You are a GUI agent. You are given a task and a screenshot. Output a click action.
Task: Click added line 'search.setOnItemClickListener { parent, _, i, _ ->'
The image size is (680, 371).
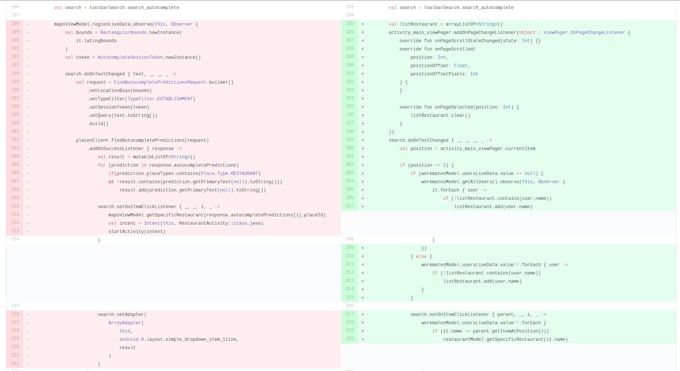[478, 314]
